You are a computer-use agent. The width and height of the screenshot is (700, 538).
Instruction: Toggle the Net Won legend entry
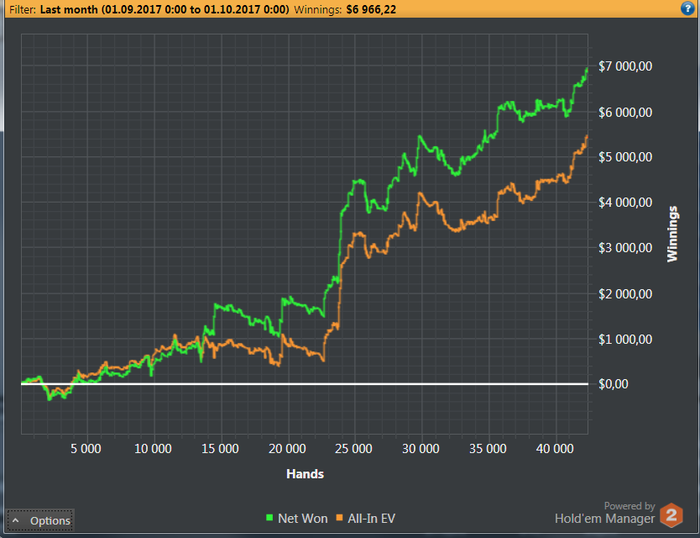pos(297,518)
